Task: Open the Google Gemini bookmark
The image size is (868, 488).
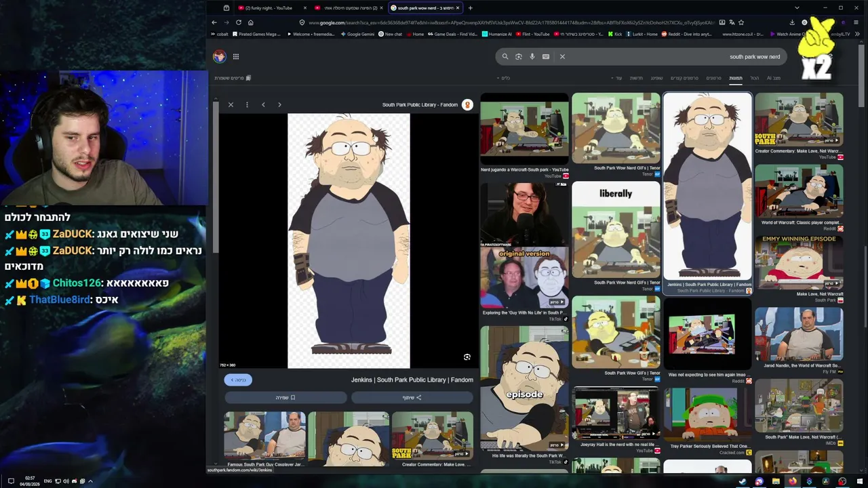Action: (357, 34)
